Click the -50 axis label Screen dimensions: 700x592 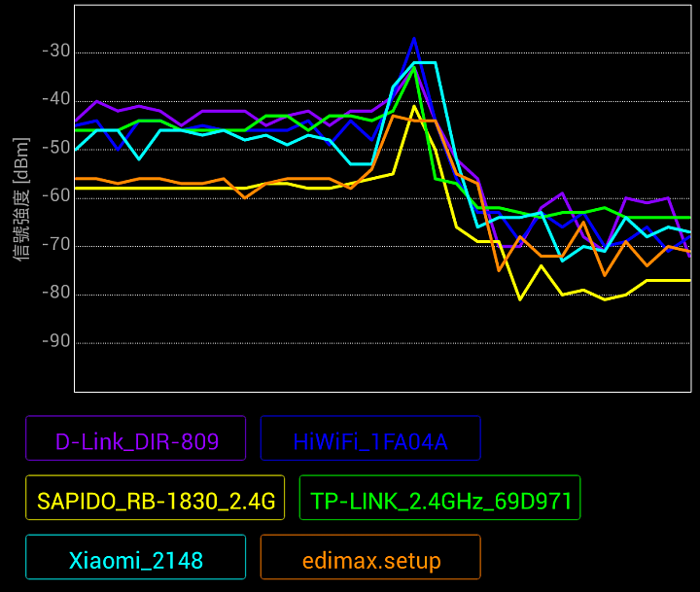coord(56,148)
